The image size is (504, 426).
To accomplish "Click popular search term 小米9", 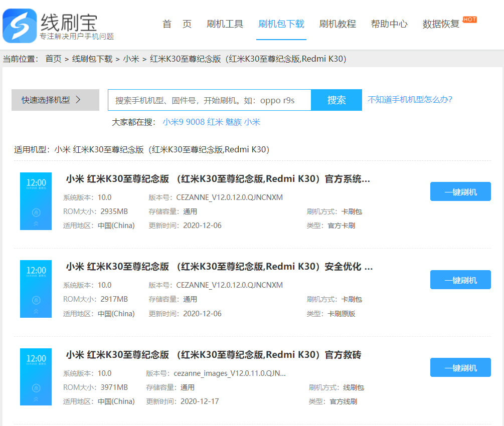I will coord(173,122).
